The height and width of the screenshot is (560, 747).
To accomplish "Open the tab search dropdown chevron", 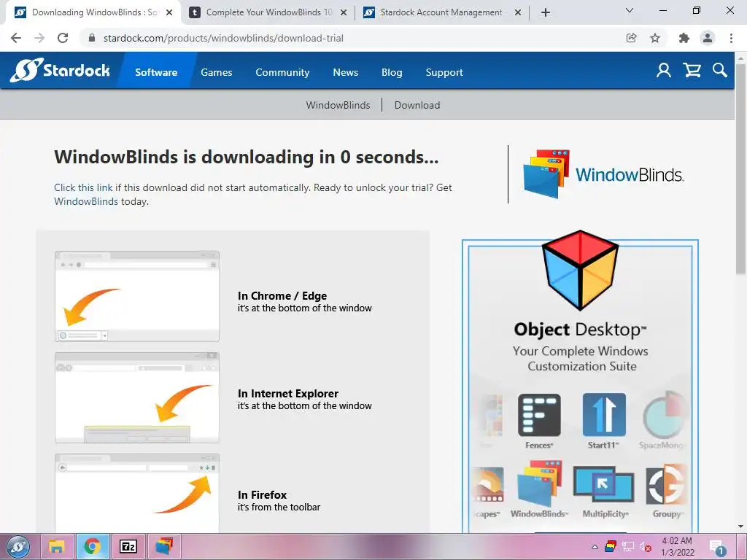I will click(630, 10).
